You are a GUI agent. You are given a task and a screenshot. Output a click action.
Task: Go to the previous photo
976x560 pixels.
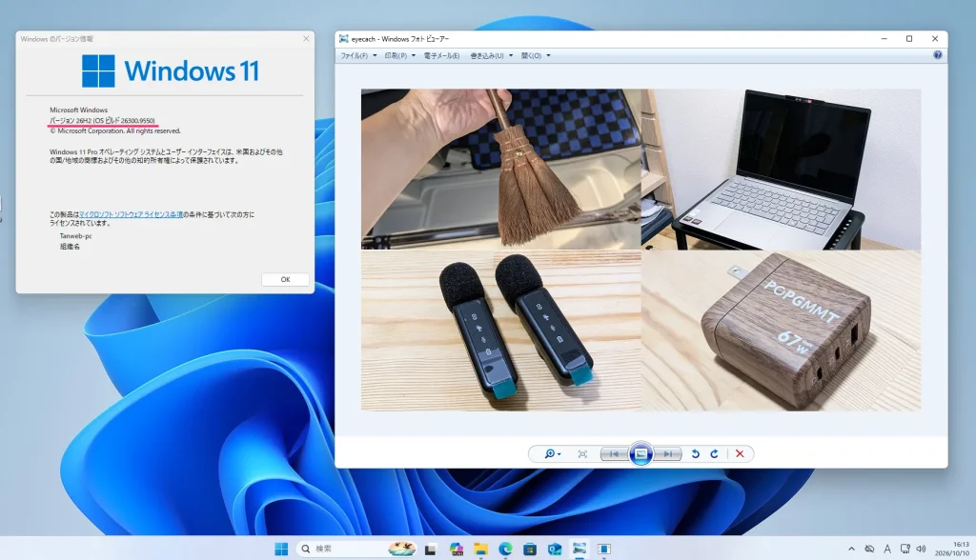coord(614,454)
